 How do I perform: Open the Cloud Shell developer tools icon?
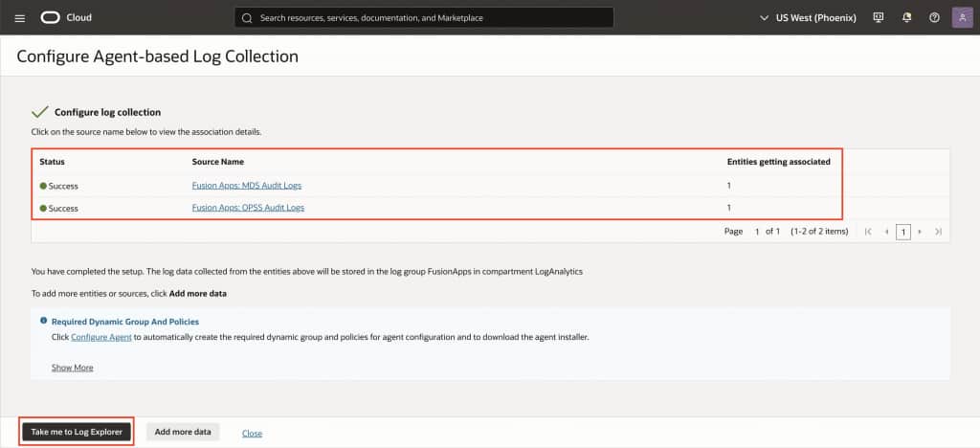879,17
